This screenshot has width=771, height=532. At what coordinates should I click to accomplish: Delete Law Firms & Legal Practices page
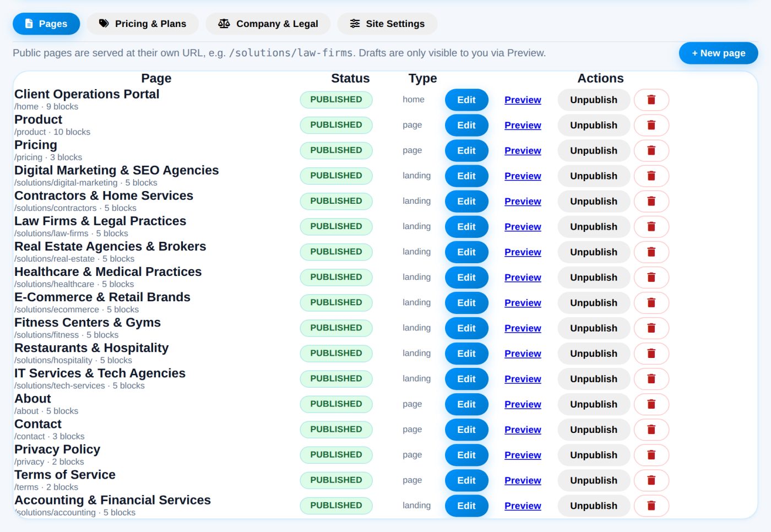(x=651, y=226)
